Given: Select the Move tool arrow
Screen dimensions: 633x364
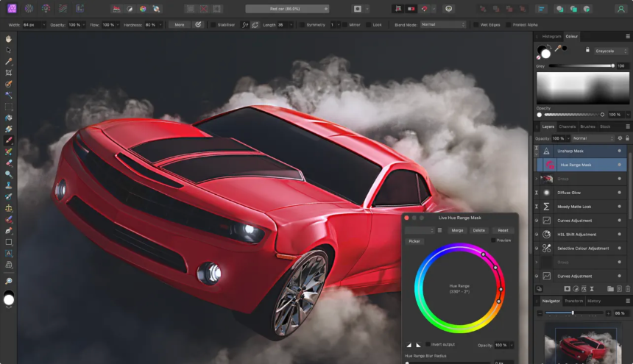Looking at the screenshot, I should click(x=9, y=50).
